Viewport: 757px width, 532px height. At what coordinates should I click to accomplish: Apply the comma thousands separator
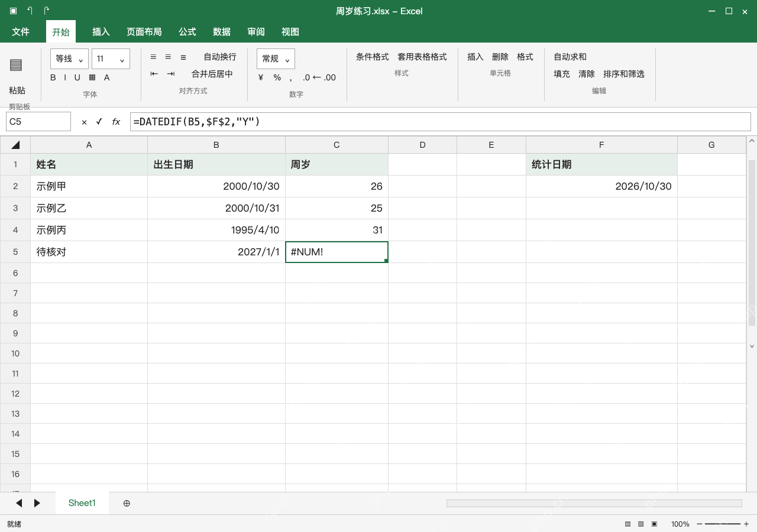click(x=290, y=77)
